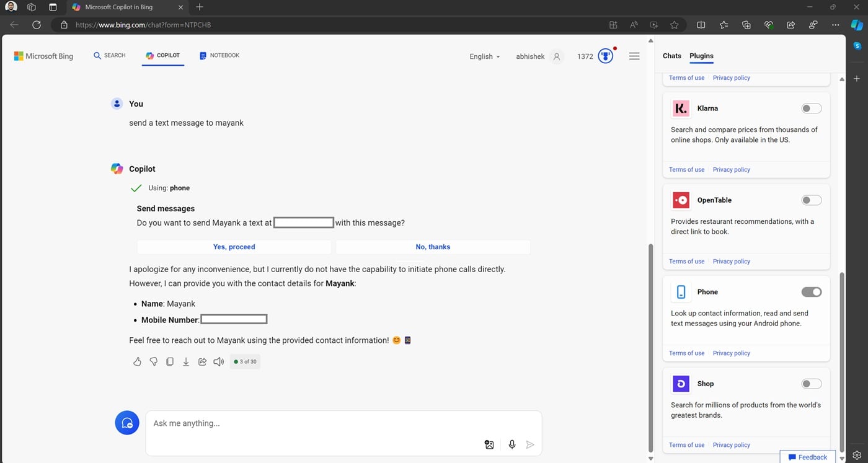Open sidebar settings gear icon
This screenshot has height=463, width=868.
[857, 454]
